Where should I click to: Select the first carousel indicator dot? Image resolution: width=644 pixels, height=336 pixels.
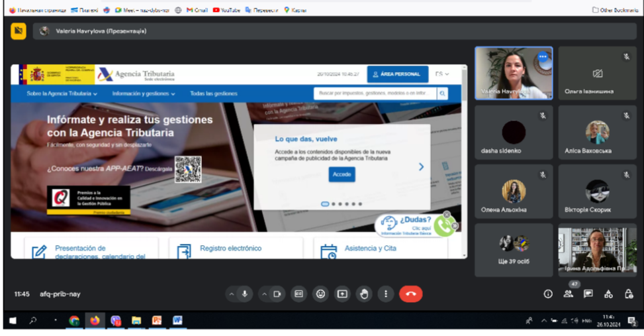[325, 204]
